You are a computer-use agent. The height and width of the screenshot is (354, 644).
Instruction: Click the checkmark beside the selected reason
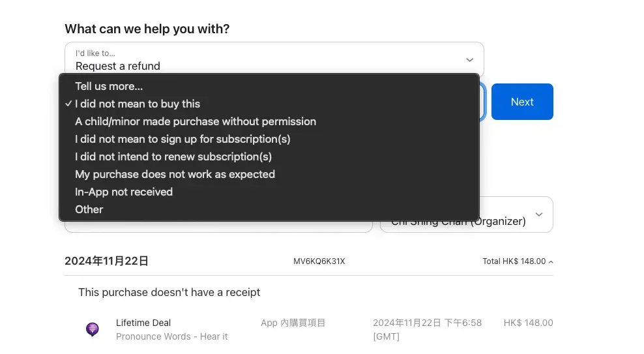(x=68, y=104)
